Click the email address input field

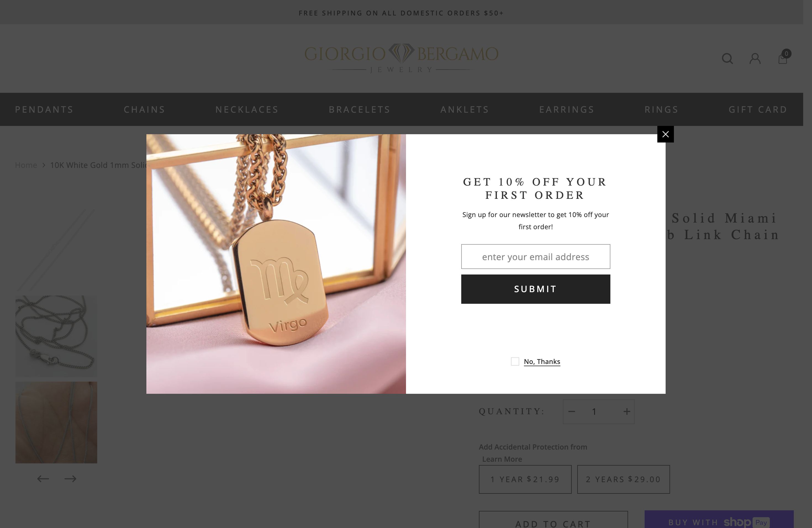[x=536, y=257]
